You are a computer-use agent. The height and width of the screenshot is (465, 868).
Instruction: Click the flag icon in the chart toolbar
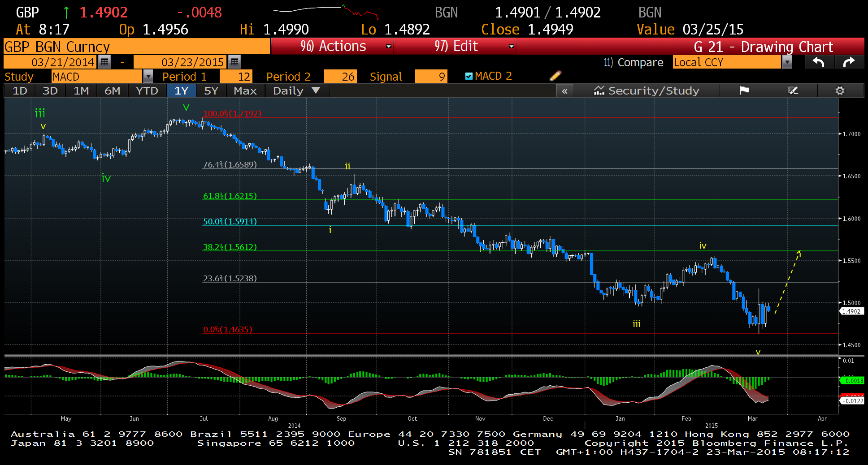[x=744, y=91]
